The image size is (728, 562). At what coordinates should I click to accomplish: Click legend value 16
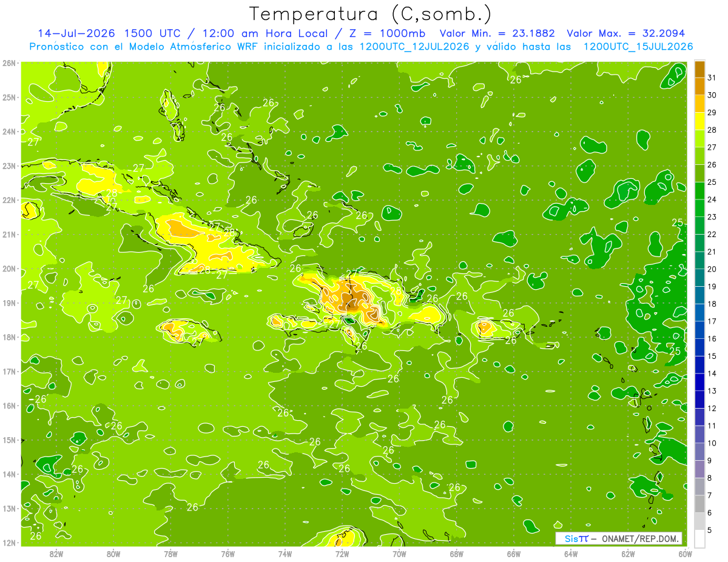point(712,339)
